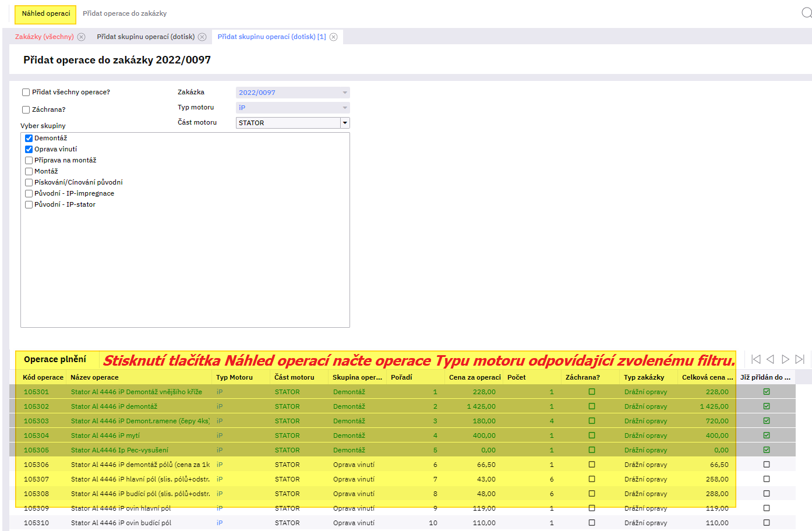The height and width of the screenshot is (531, 812).
Task: Sort by Kód operace column header
Action: (43, 377)
